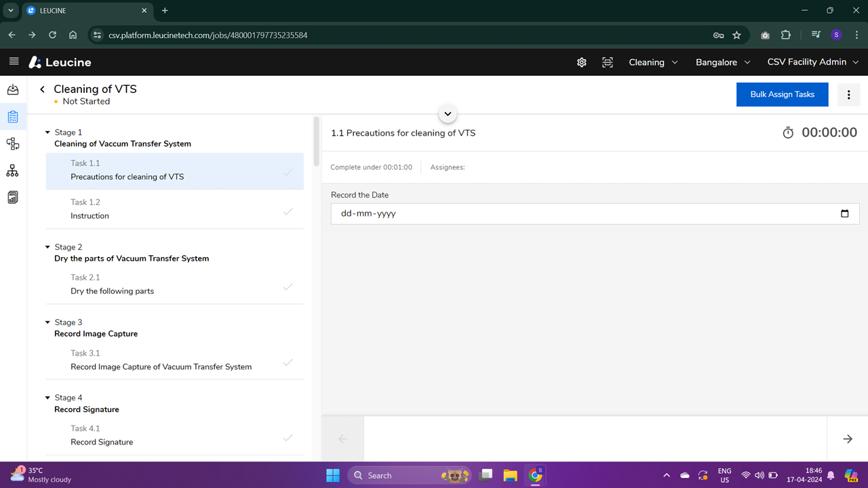Click the Complete under 00:01:00 text
This screenshot has height=488, width=868.
pyautogui.click(x=371, y=168)
